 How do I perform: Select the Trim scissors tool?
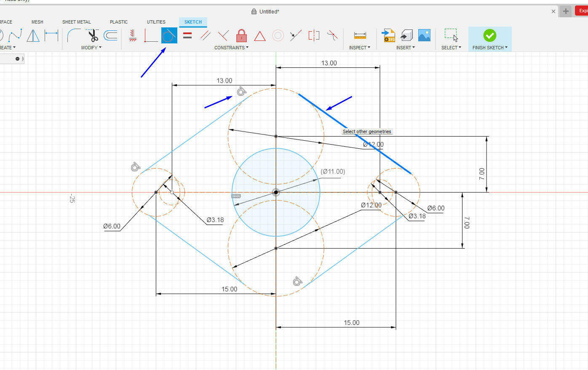[92, 35]
